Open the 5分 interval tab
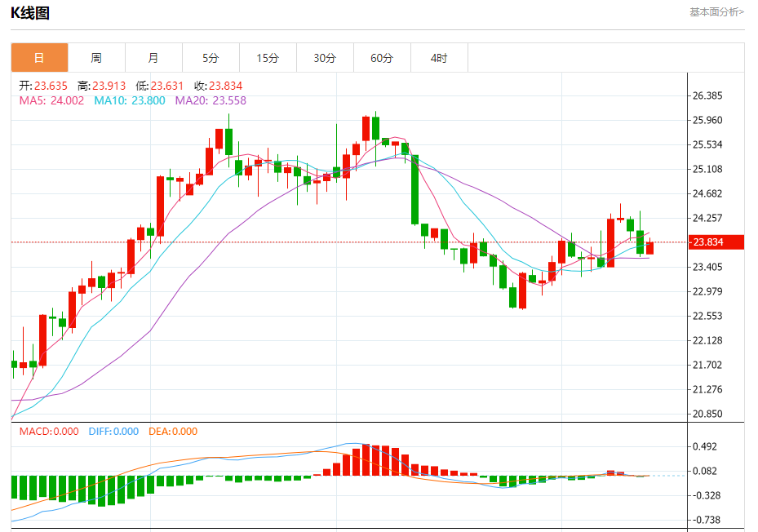This screenshot has width=758, height=532. tap(211, 58)
